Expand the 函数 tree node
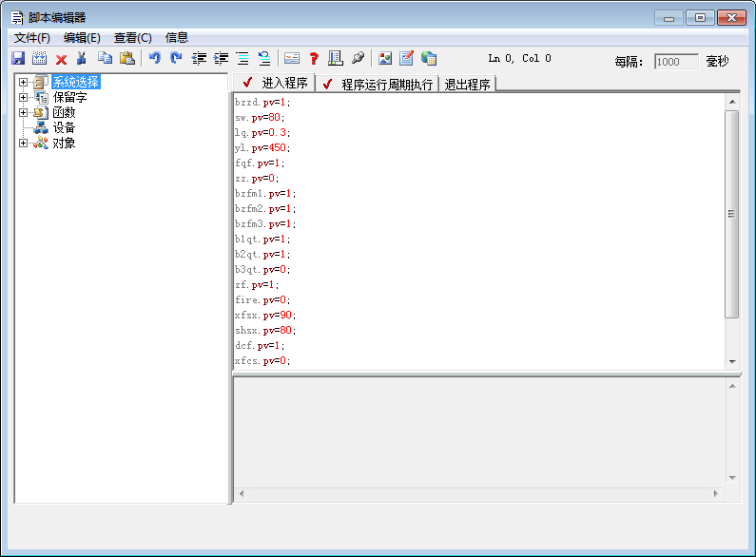The width and height of the screenshot is (756, 557). pyautogui.click(x=24, y=113)
